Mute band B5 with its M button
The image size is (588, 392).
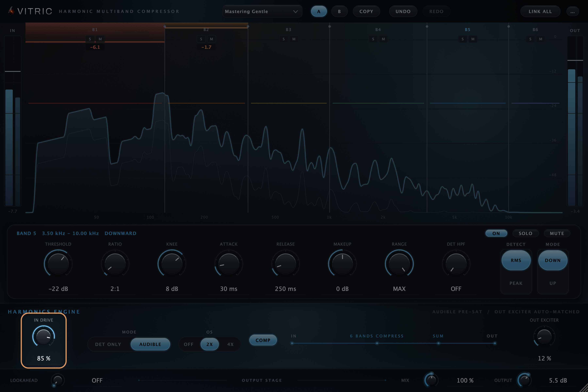pyautogui.click(x=473, y=39)
